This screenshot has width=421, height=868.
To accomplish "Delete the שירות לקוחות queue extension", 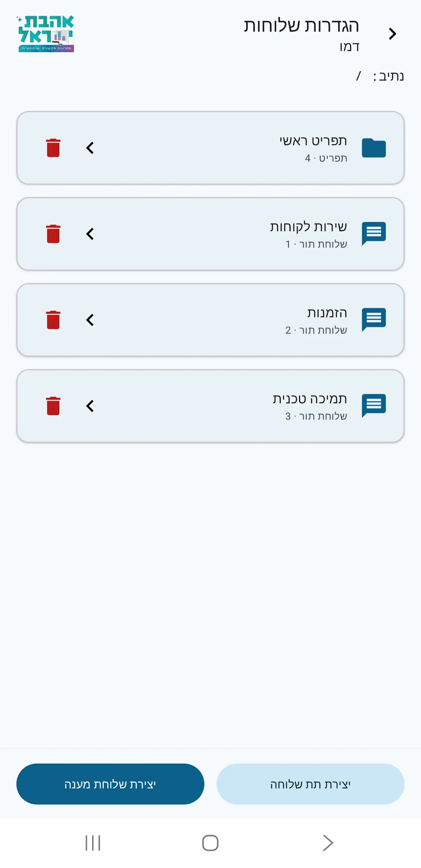I will point(53,234).
